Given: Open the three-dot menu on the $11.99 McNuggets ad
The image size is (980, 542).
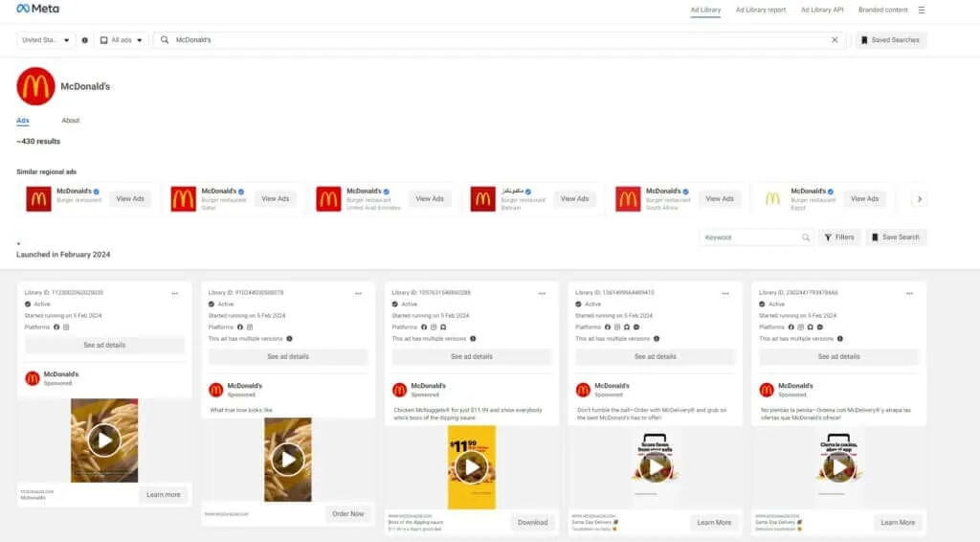Looking at the screenshot, I should point(542,293).
